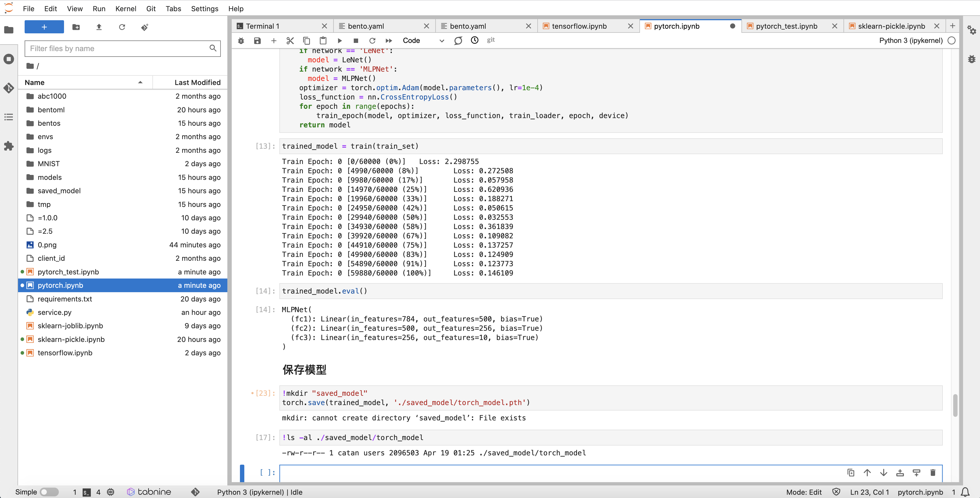Sort files by Last Modified column
This screenshot has height=498, width=980.
click(197, 83)
